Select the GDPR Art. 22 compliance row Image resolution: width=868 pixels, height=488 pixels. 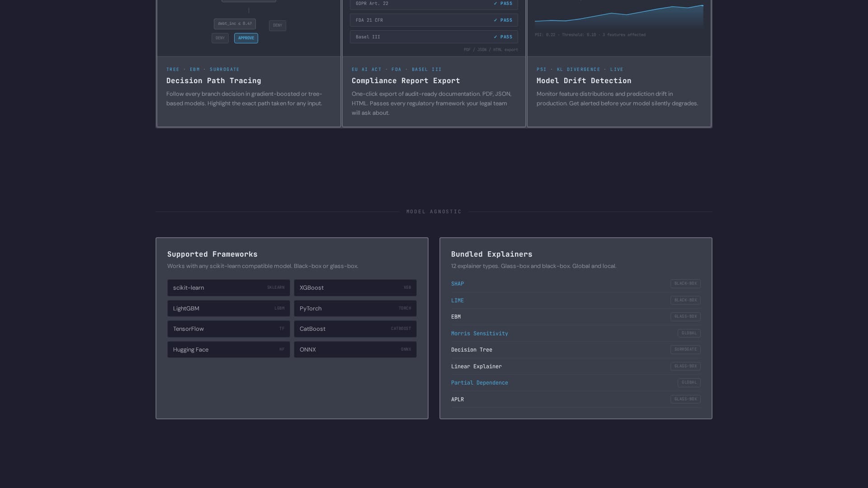pos(434,4)
